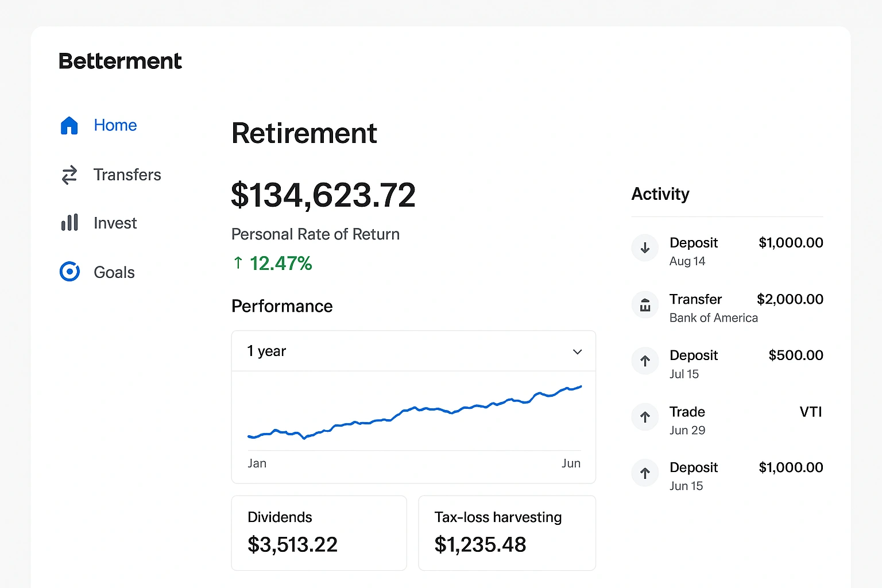This screenshot has height=588, width=882.
Task: Open the Tax-loss harvesting card
Action: 506,532
